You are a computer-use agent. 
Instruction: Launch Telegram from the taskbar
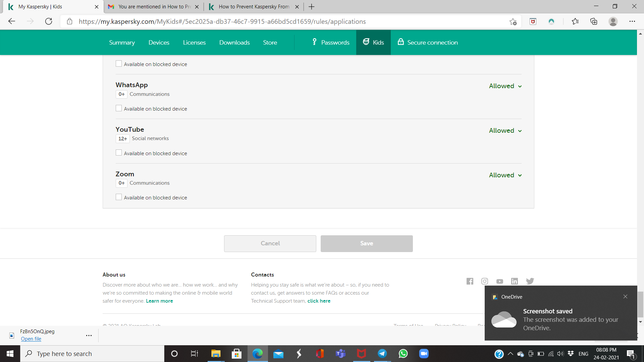coord(382,354)
